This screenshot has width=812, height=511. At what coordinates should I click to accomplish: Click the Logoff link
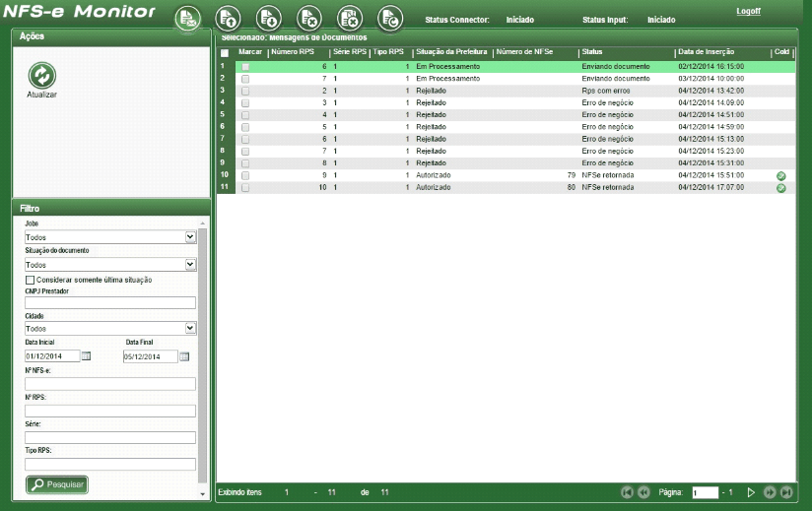pyautogui.click(x=748, y=11)
